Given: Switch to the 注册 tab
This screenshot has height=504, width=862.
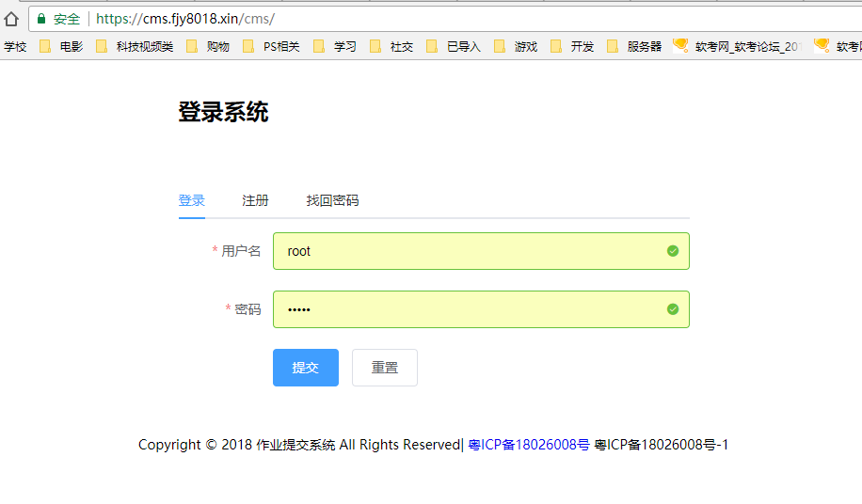Looking at the screenshot, I should (255, 200).
